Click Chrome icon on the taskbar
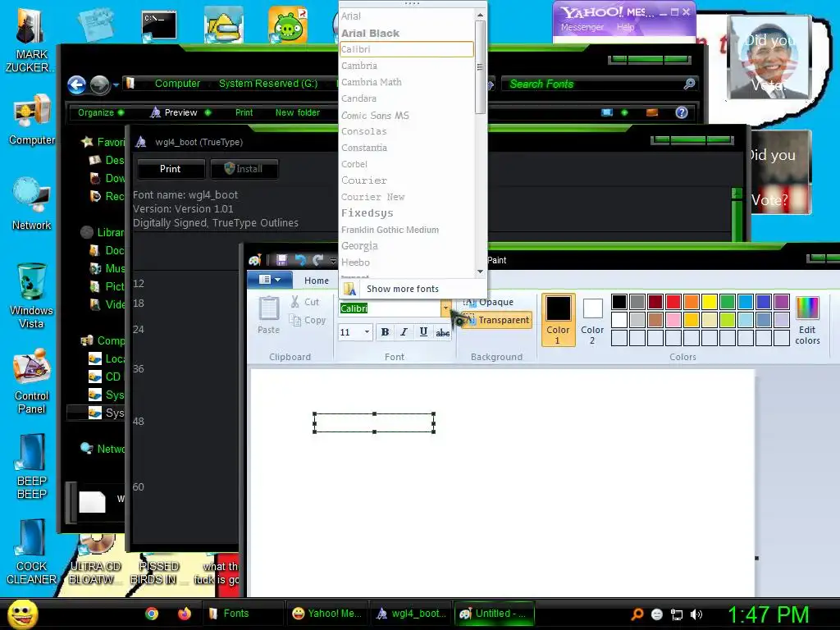 tap(152, 614)
